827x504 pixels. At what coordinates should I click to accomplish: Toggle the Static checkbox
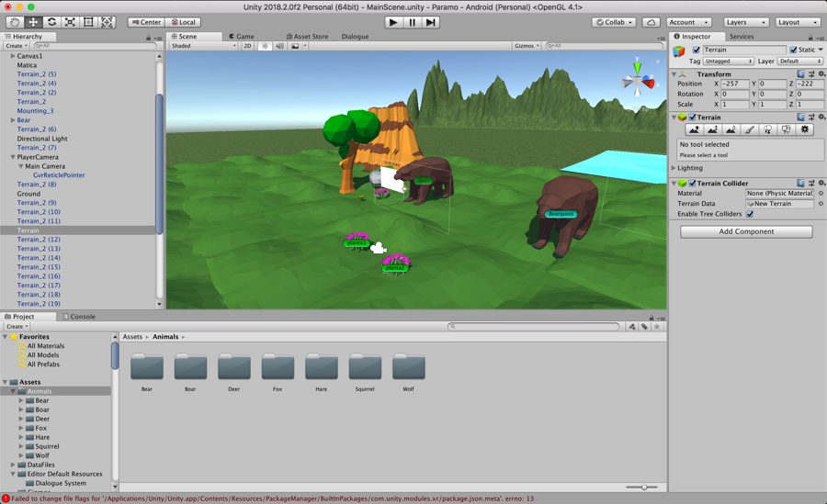pyautogui.click(x=793, y=50)
